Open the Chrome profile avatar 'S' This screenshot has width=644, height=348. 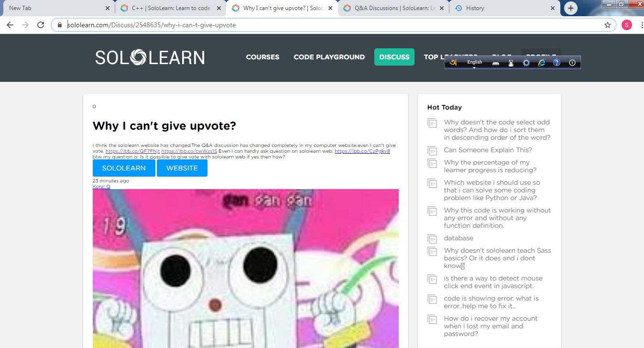click(x=626, y=25)
